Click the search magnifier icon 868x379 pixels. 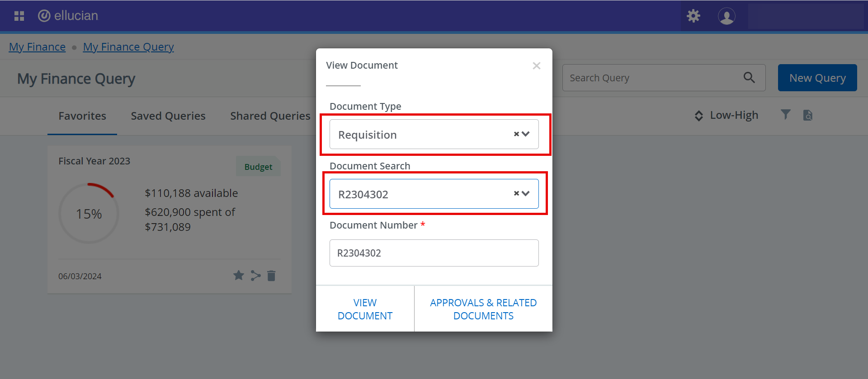coord(749,78)
